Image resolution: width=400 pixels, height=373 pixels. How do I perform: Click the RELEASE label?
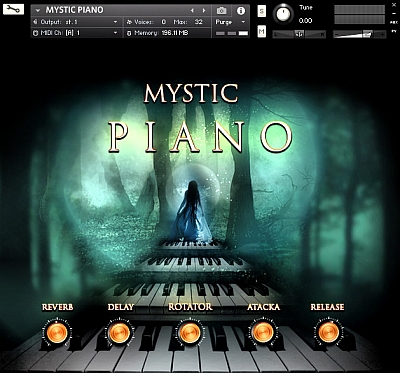click(327, 307)
